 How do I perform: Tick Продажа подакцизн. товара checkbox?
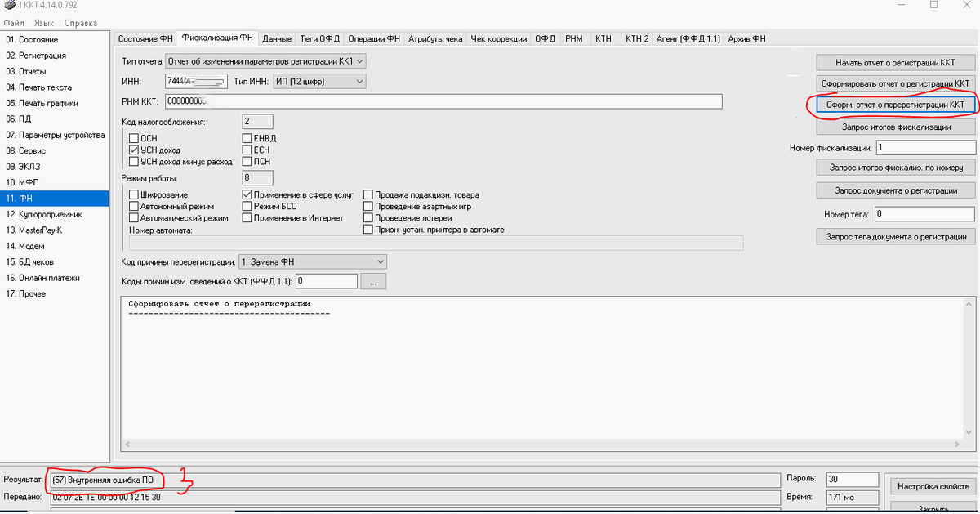click(x=368, y=195)
